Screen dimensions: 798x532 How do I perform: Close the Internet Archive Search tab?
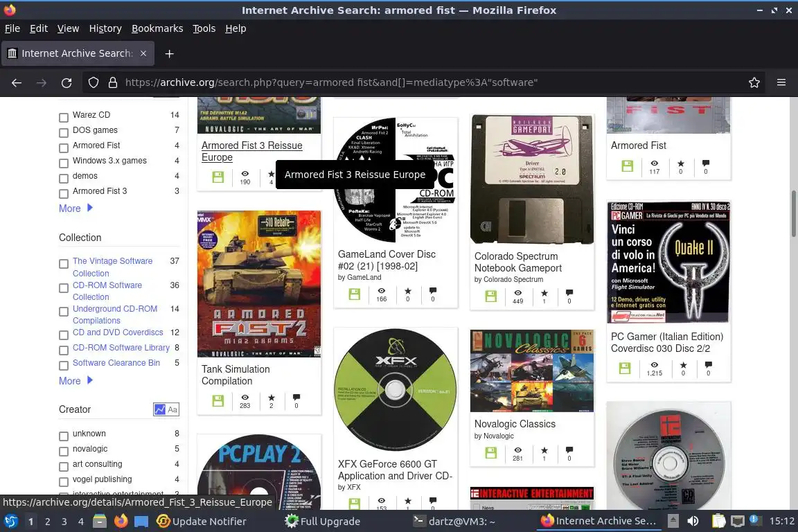[143, 53]
